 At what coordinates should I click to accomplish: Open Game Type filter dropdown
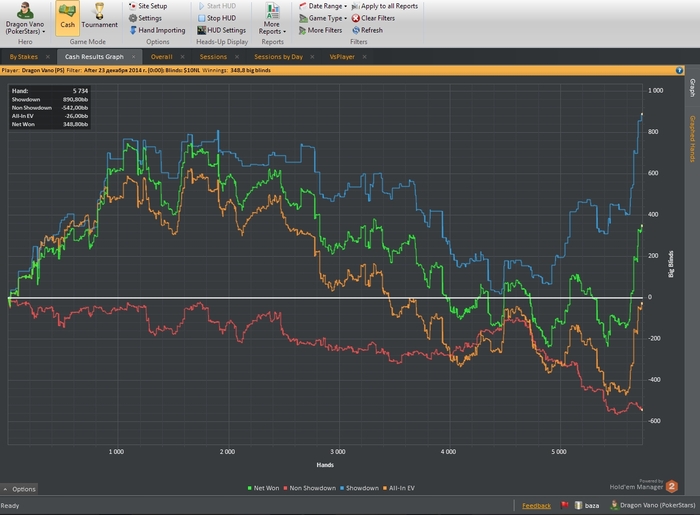[x=323, y=18]
